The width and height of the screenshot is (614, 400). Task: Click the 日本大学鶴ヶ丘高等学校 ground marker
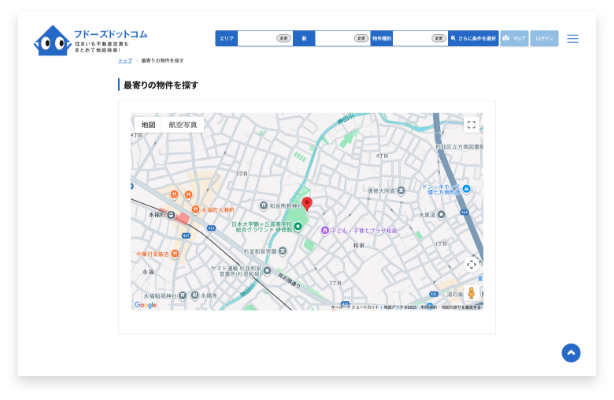click(x=297, y=226)
